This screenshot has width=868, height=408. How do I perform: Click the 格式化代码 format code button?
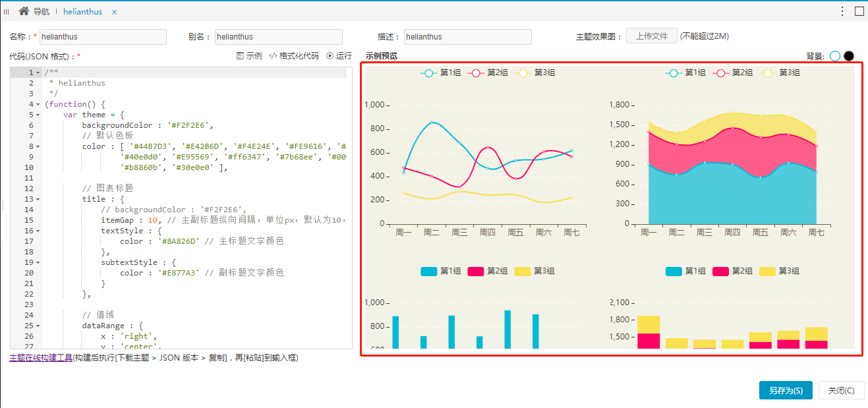click(294, 56)
